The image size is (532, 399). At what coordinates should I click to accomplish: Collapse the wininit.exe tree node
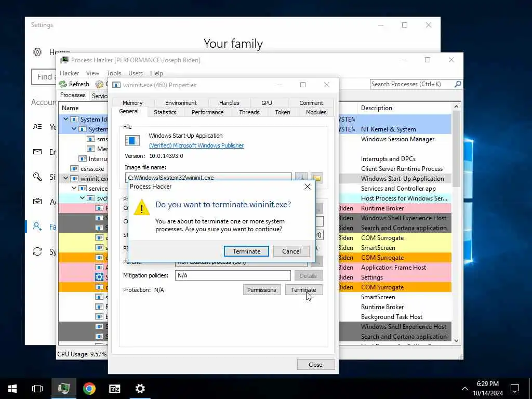tap(65, 178)
